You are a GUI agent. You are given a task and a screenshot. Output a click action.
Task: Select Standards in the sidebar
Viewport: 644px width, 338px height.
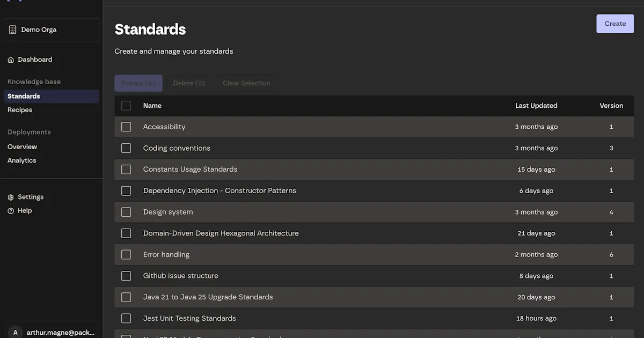point(52,96)
